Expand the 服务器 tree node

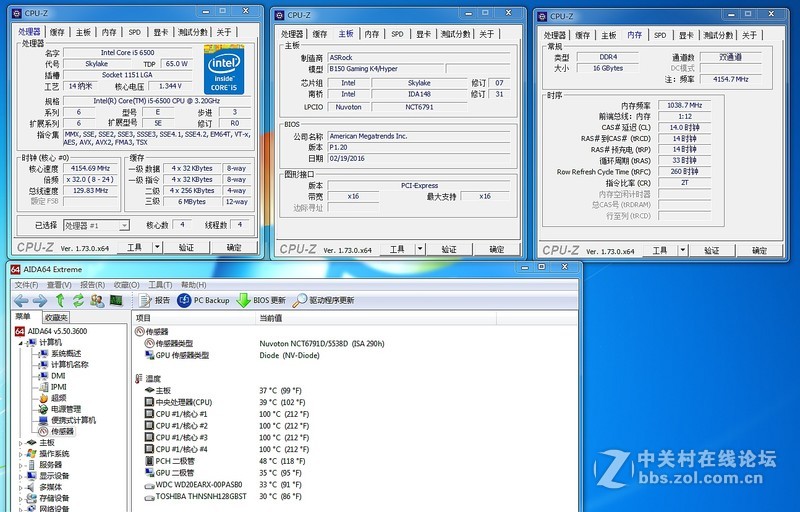(21, 465)
